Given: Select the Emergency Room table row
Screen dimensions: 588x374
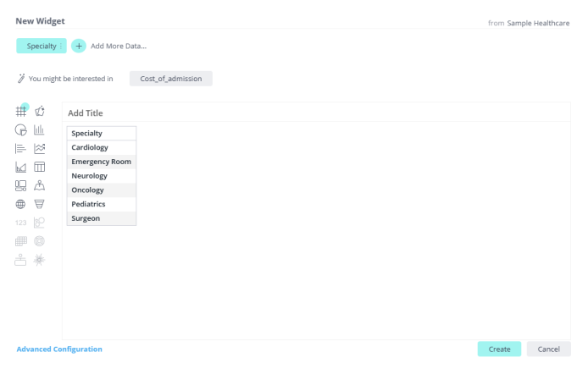Looking at the screenshot, I should 101,162.
